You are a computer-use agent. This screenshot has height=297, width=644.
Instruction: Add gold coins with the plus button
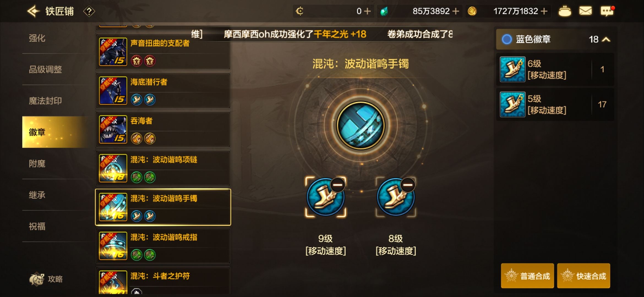(544, 11)
